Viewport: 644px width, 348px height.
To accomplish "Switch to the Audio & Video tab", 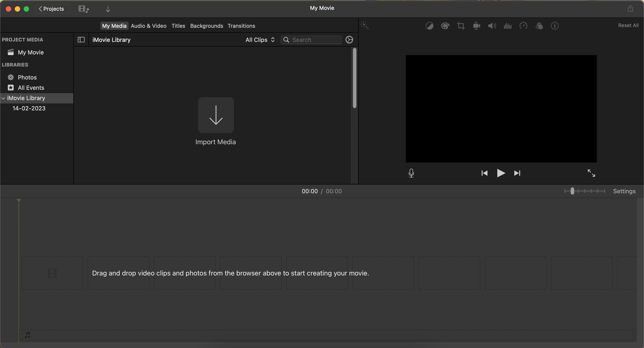I will pyautogui.click(x=148, y=26).
